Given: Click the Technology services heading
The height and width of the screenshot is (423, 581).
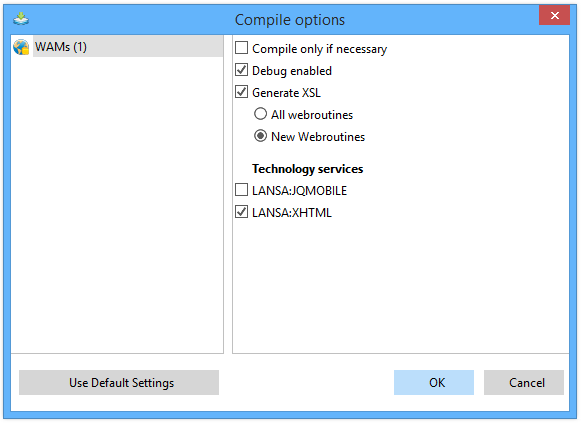Looking at the screenshot, I should coord(308,169).
